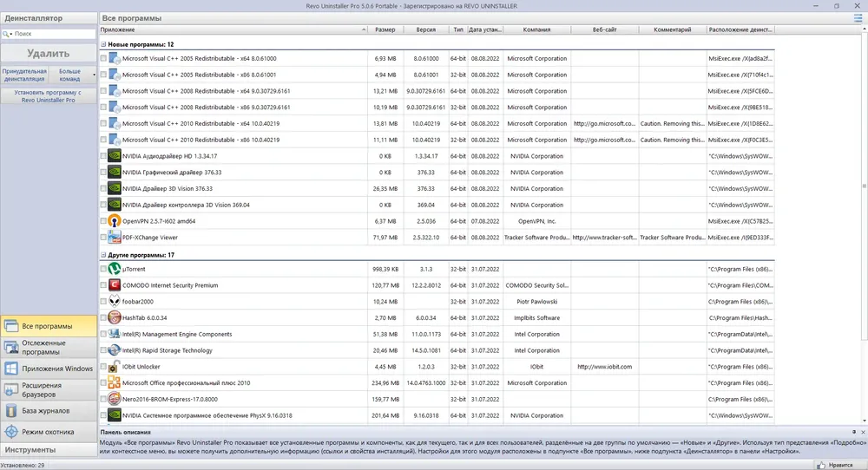The height and width of the screenshot is (470, 868).
Task: Tick the checkbox for NVIDIA Аудиодрайвер HD
Action: [103, 156]
